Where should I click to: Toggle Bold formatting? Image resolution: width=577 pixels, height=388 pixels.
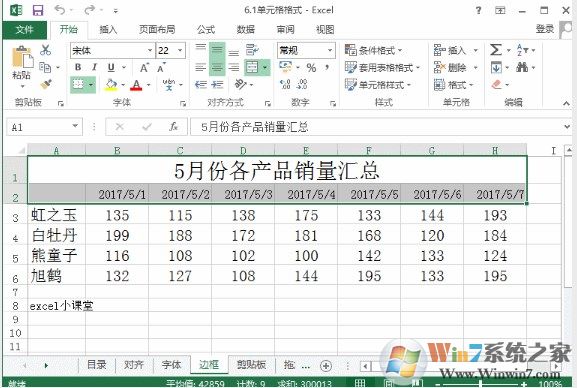coord(78,67)
